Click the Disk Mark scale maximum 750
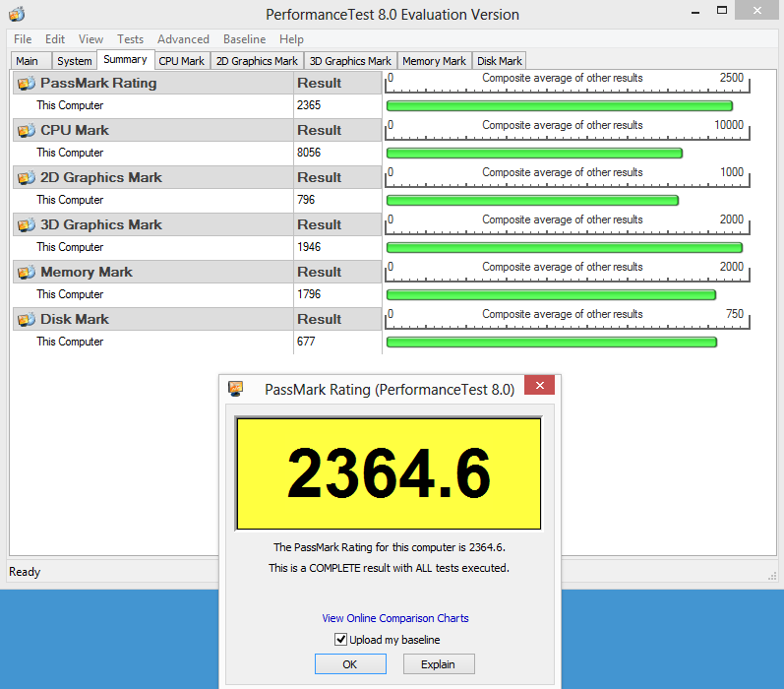Image resolution: width=784 pixels, height=689 pixels. pyautogui.click(x=735, y=314)
